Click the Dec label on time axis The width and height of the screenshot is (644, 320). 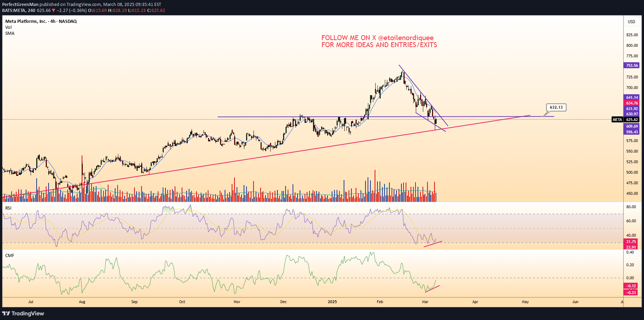(x=283, y=302)
